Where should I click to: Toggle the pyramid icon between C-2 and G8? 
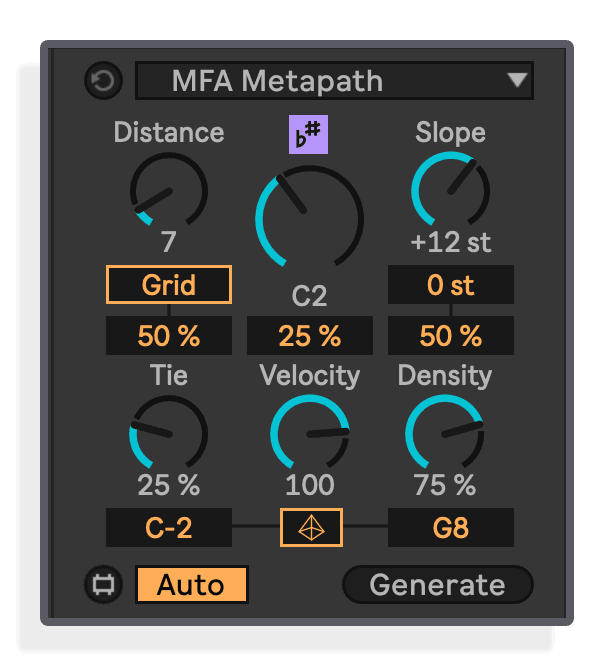point(311,527)
